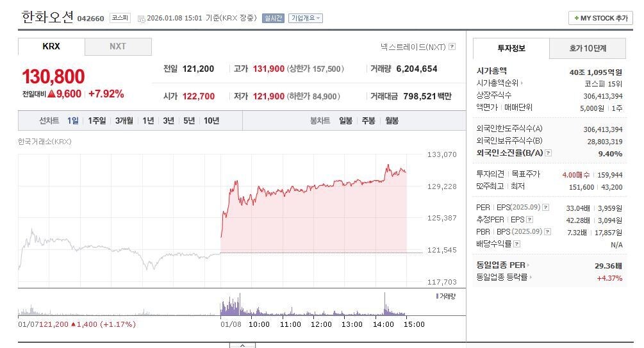Click help icon next to PBR BPS(2025.09)
The height and width of the screenshot is (348, 644).
click(x=547, y=232)
